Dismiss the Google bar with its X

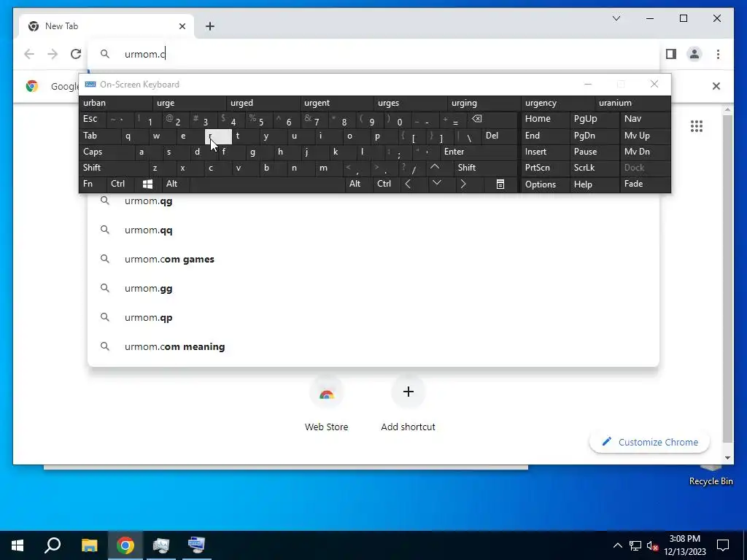[716, 86]
